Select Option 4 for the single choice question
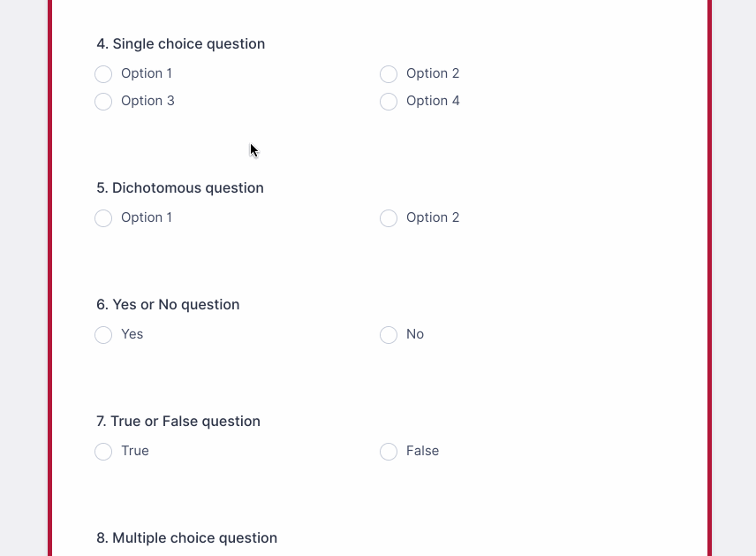Screen dimensions: 756x556 click(389, 102)
